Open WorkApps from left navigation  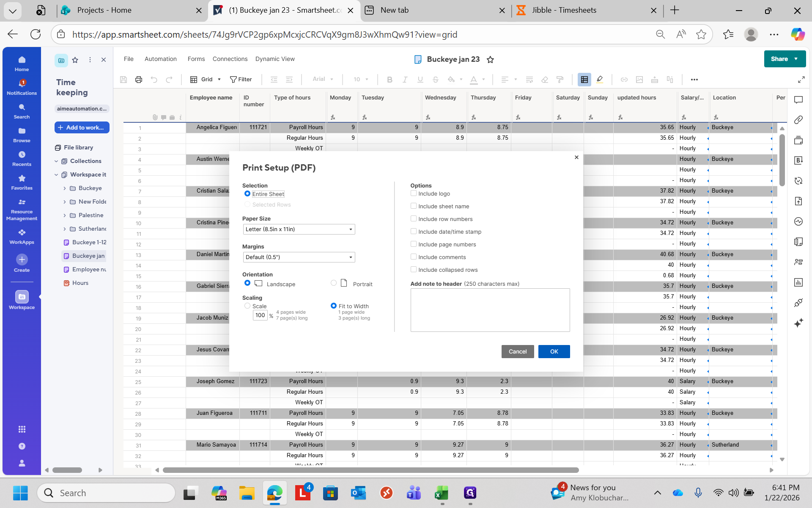pyautogui.click(x=22, y=237)
